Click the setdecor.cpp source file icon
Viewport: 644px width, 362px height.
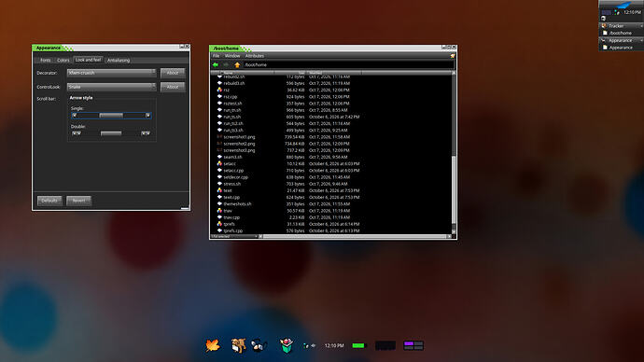pyautogui.click(x=219, y=177)
